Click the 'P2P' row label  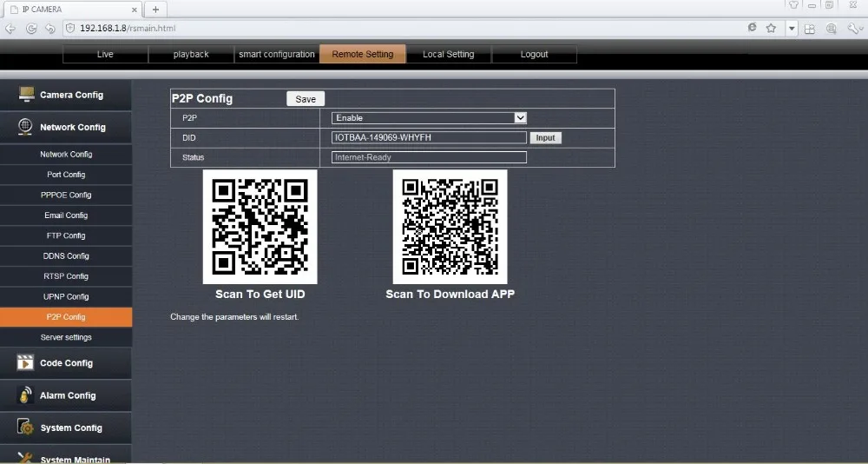[189, 118]
